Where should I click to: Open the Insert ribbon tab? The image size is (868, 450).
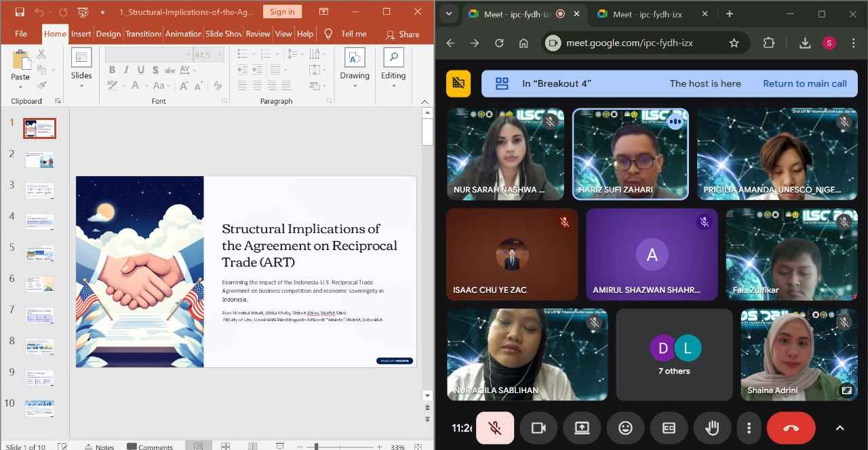point(81,34)
